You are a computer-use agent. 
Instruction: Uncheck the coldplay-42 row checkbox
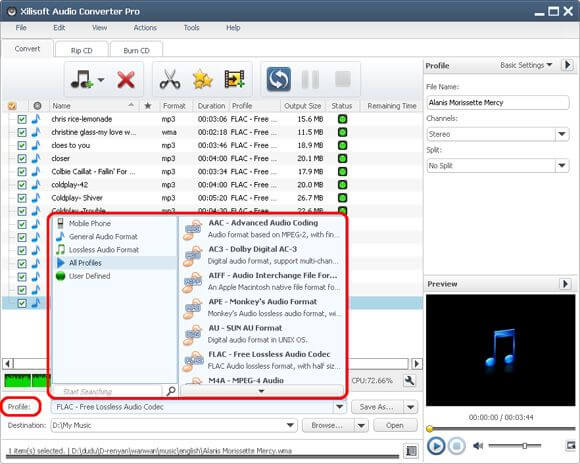(x=22, y=185)
